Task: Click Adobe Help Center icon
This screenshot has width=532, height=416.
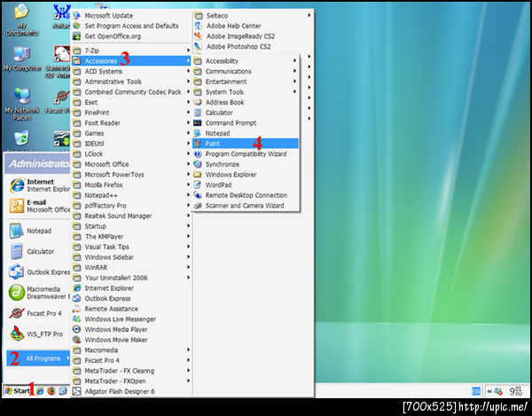Action: [x=198, y=26]
